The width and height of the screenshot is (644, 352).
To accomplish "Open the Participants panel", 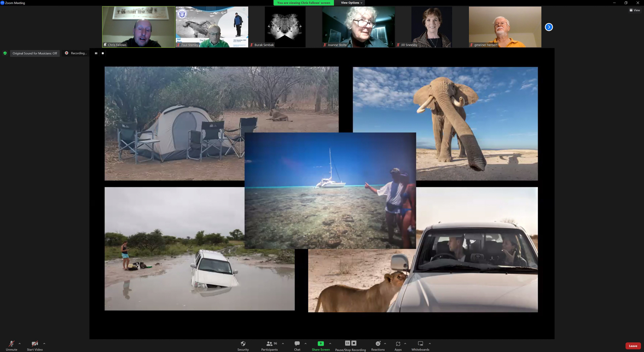I will point(269,344).
